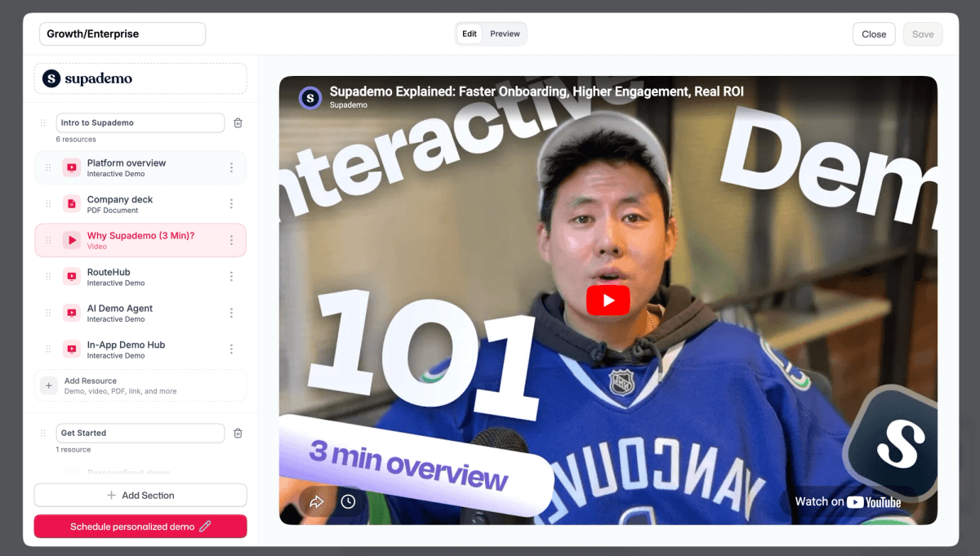Open the options menu for Why Supademo (3 Min)?
Screen dimensions: 980x556
coord(231,240)
